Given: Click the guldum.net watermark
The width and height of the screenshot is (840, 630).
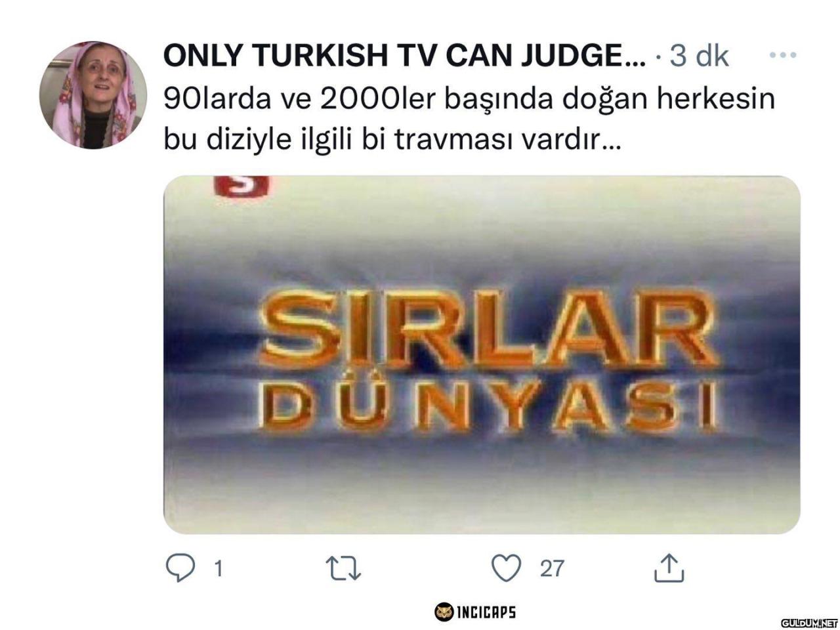Looking at the screenshot, I should point(809,623).
